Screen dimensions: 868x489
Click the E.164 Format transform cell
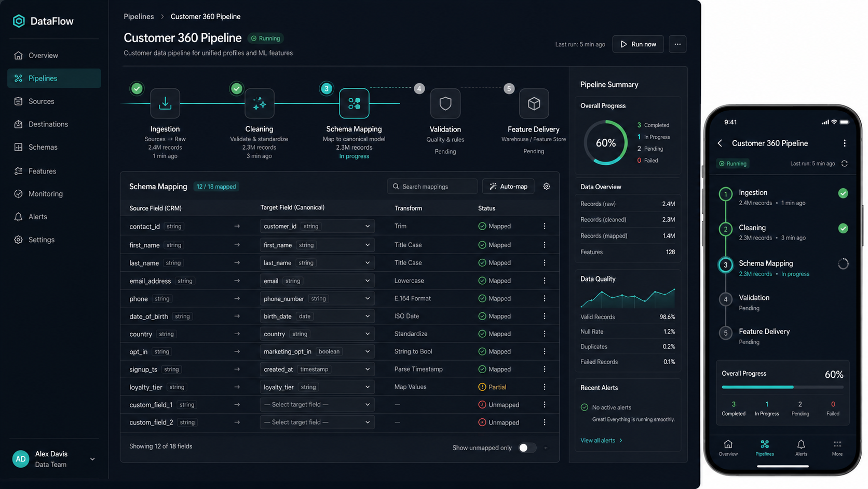412,298
